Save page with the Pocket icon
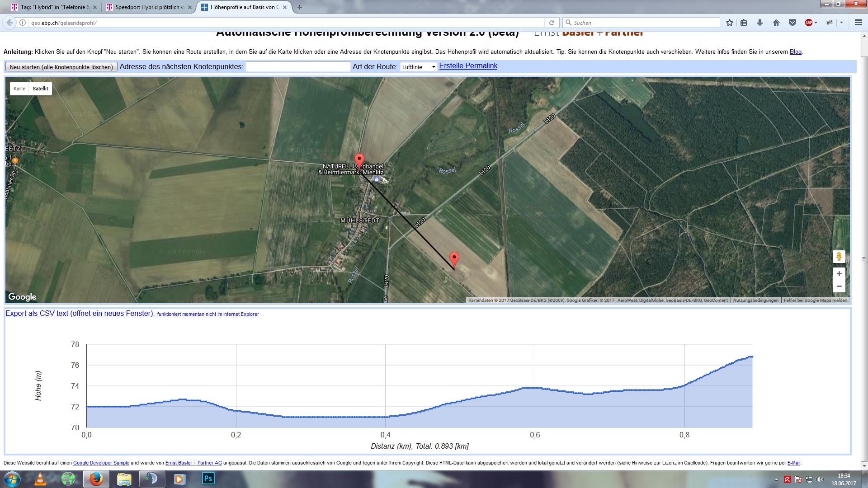The width and height of the screenshot is (868, 488). click(793, 23)
